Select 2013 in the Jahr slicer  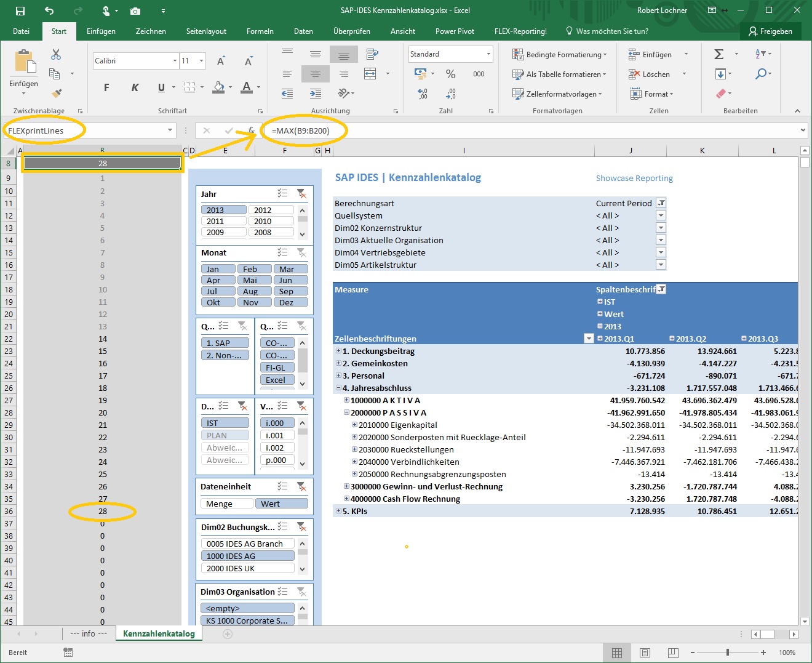223,209
